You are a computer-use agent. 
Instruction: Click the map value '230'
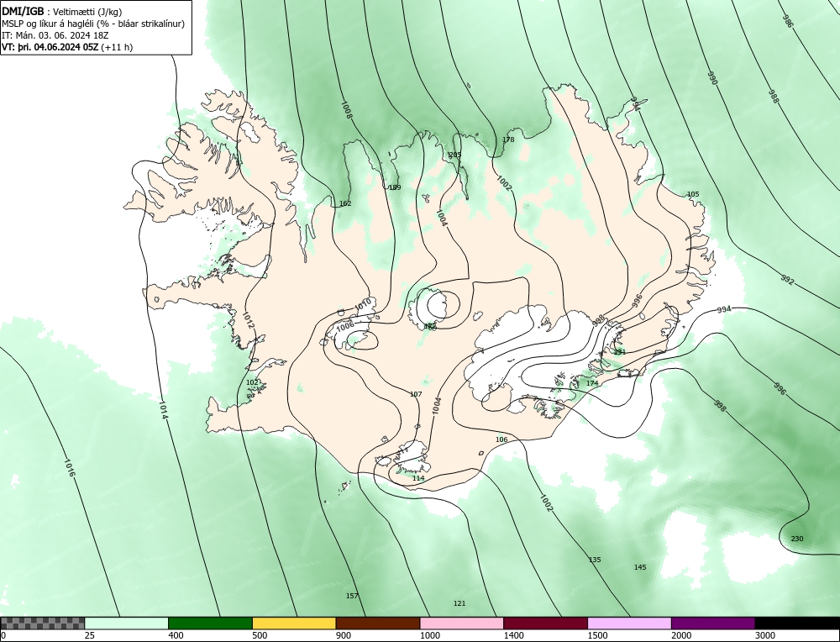(797, 539)
